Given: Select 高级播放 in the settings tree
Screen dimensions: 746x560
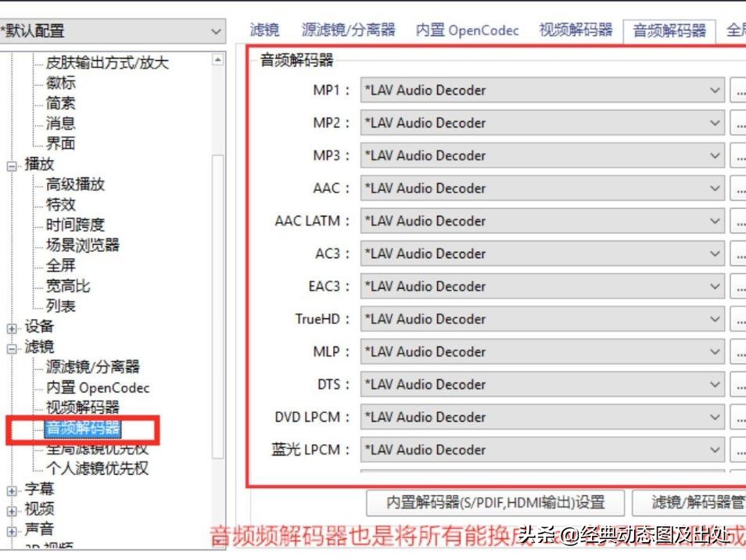Looking at the screenshot, I should coord(75,185).
